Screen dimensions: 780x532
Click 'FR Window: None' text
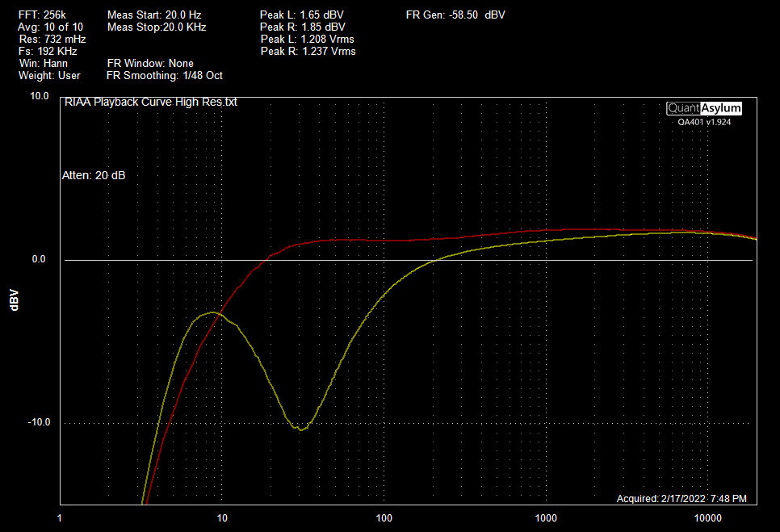(x=150, y=63)
